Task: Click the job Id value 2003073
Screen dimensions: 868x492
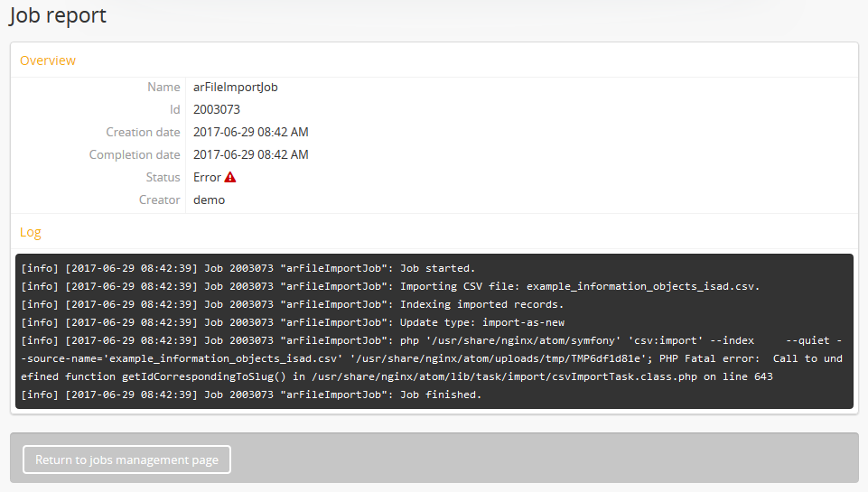Action: pyautogui.click(x=217, y=110)
